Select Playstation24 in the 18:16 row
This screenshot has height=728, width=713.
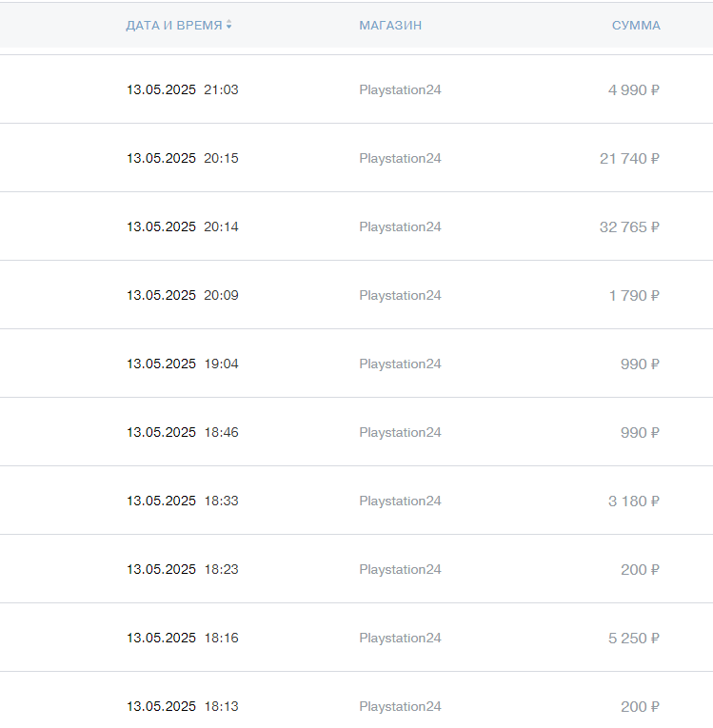coord(400,638)
